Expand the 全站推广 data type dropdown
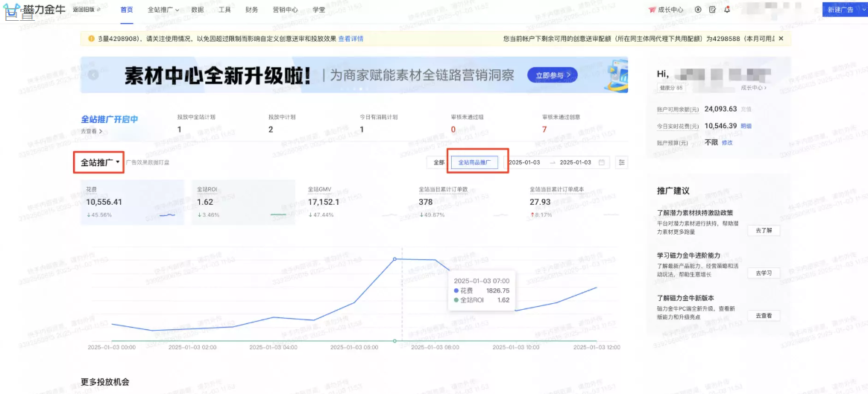This screenshot has height=394, width=868. 100,162
